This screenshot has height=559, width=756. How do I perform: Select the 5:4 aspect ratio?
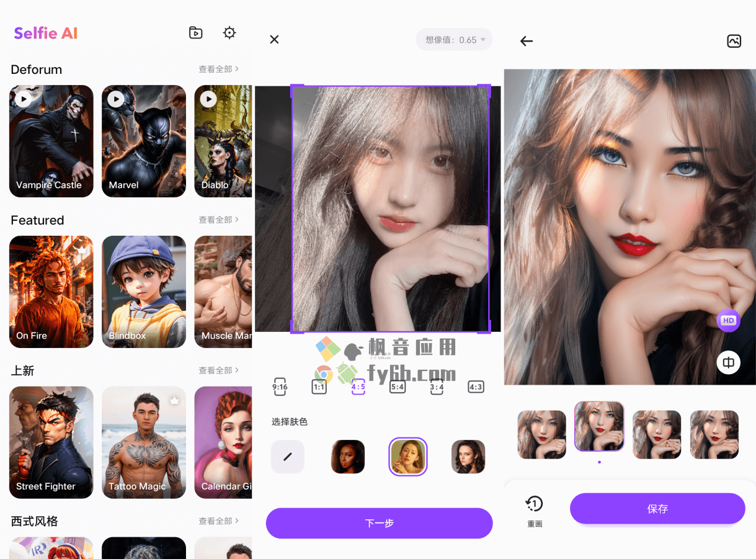coord(397,387)
